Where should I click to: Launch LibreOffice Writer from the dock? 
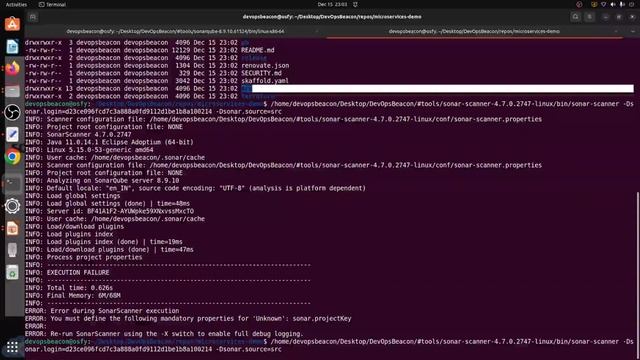12,47
